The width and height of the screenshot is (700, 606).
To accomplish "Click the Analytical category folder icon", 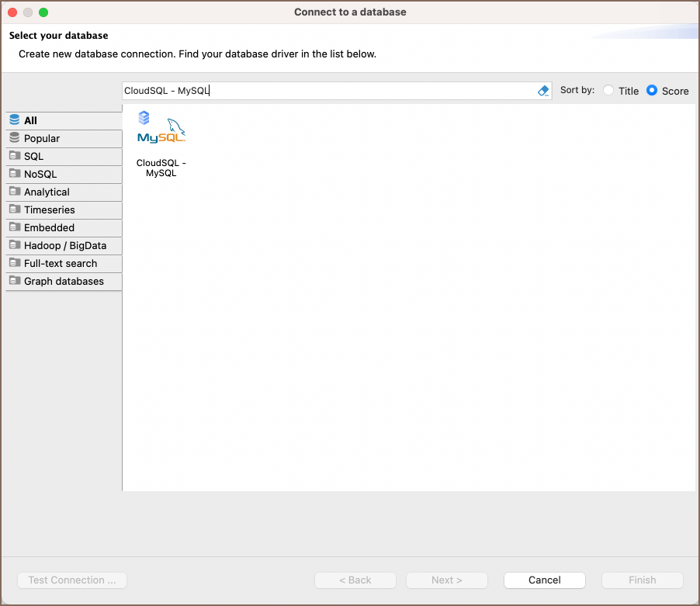I will pyautogui.click(x=14, y=192).
